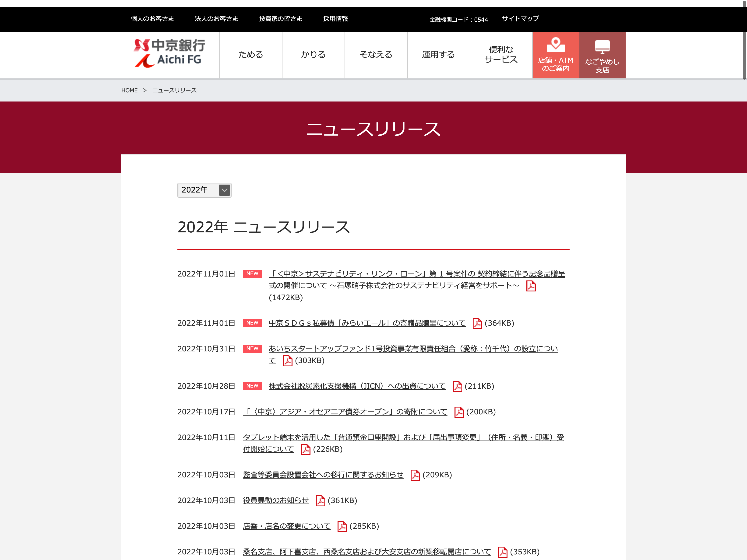Open the サイトマップ link
The height and width of the screenshot is (560, 747).
coord(520,19)
